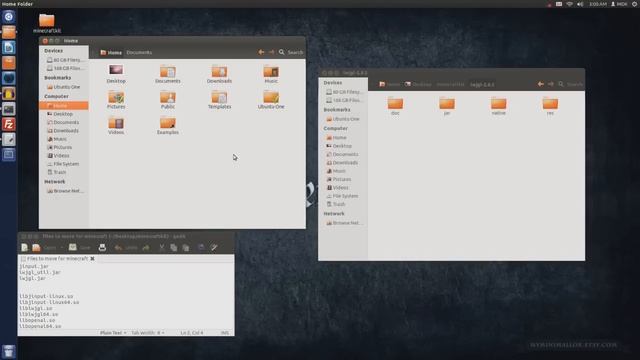Click the INS indicator in gedit status bar
This screenshot has height=360, width=640.
point(225,333)
